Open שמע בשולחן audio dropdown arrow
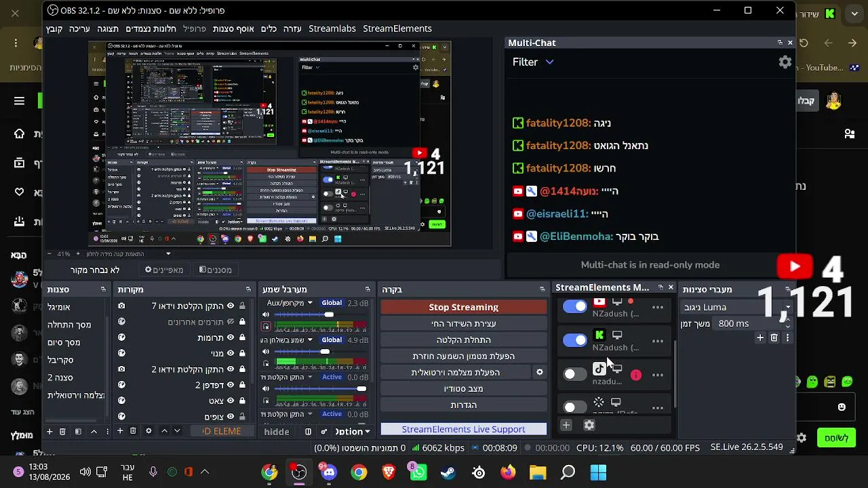 coord(310,340)
